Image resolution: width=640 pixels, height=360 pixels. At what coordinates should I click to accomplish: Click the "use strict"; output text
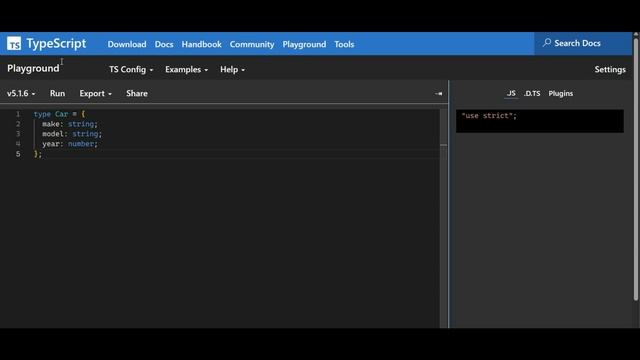(x=489, y=116)
